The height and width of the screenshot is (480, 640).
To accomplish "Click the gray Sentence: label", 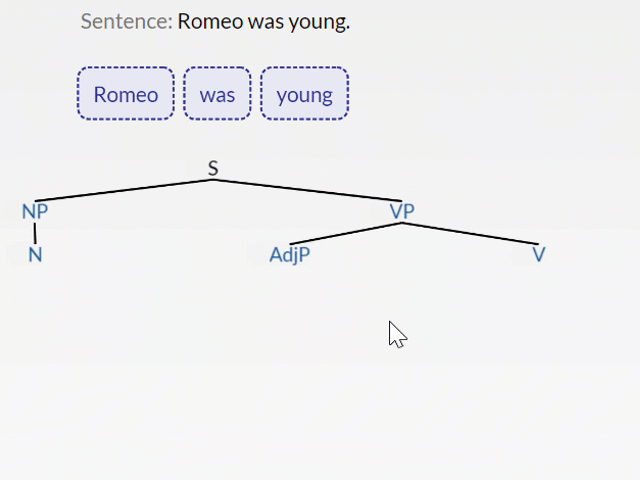I will 126,21.
